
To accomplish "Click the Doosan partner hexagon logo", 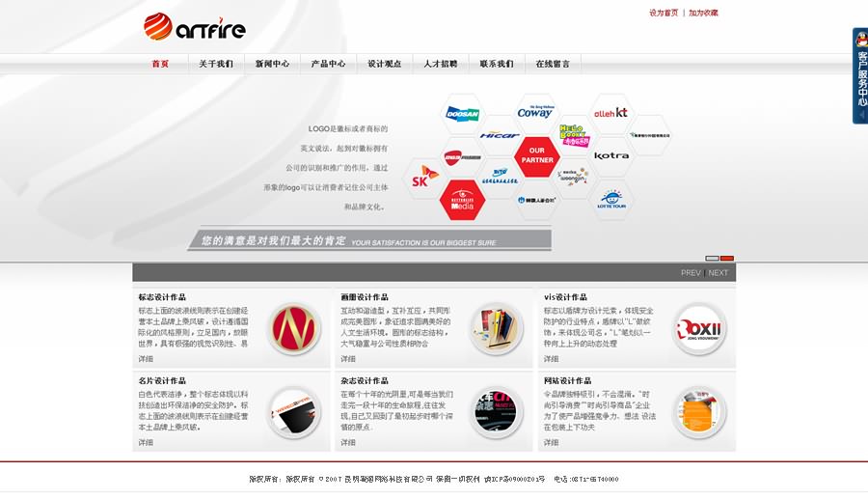I will point(462,114).
